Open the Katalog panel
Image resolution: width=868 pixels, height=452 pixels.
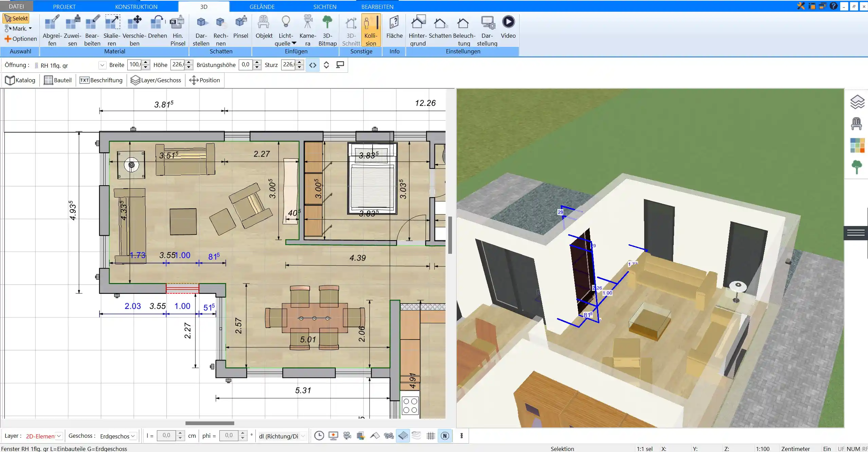pos(20,80)
